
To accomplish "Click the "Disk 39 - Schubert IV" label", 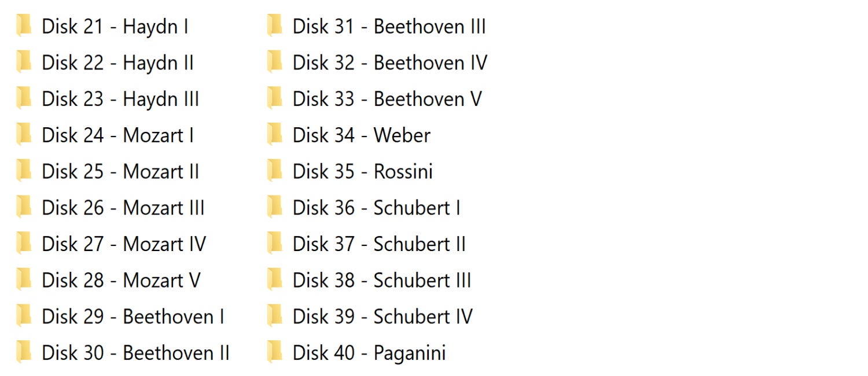I will pos(382,317).
